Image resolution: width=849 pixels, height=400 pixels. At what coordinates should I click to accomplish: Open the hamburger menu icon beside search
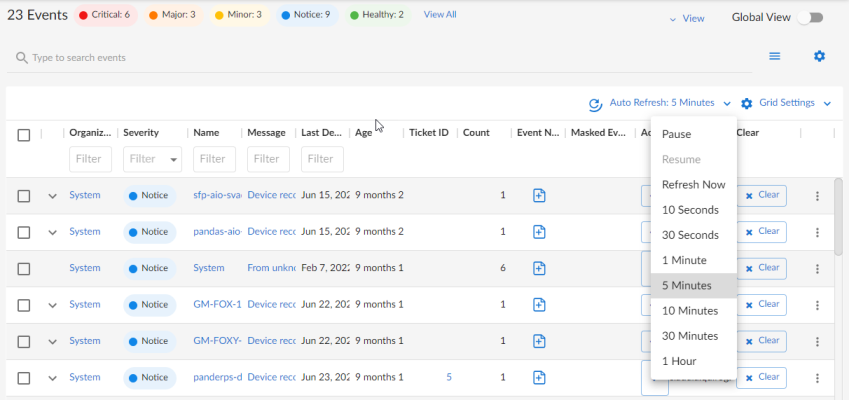[774, 56]
